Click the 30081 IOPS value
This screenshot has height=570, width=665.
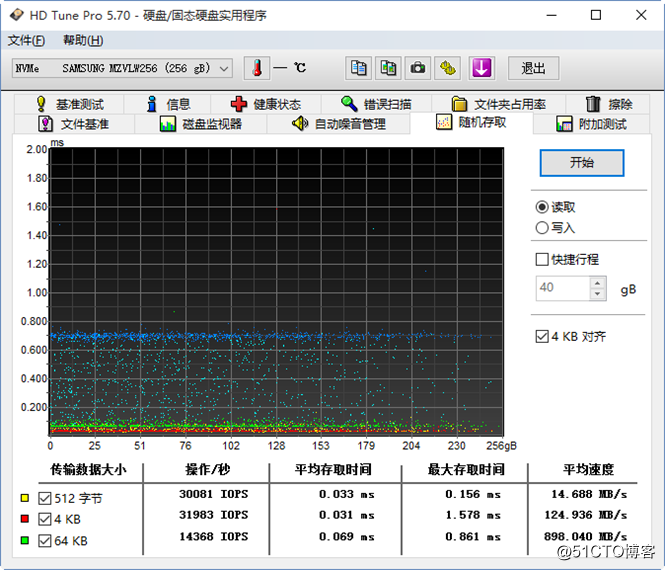213,495
